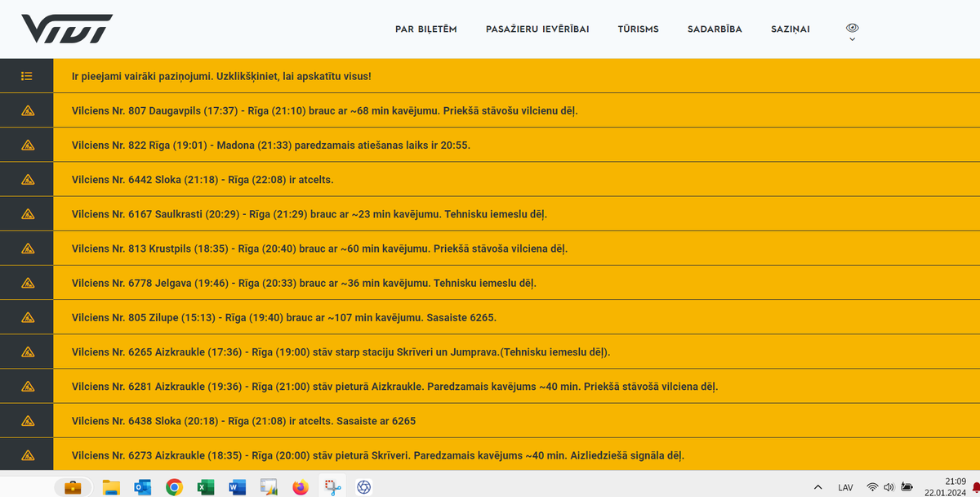Click warning icon for train Nr. 6167
Viewport: 980px width, 497px height.
point(27,214)
